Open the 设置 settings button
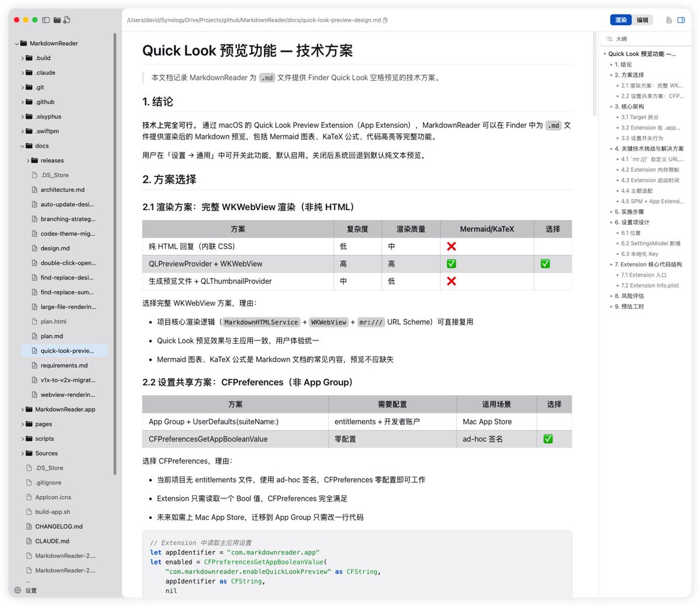The height and width of the screenshot is (606, 700). coord(26,590)
